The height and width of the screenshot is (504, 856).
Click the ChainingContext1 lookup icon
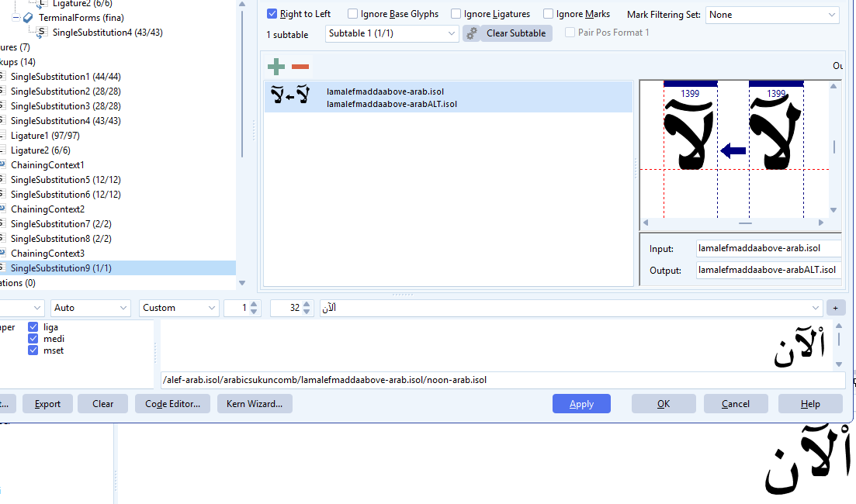(2, 165)
